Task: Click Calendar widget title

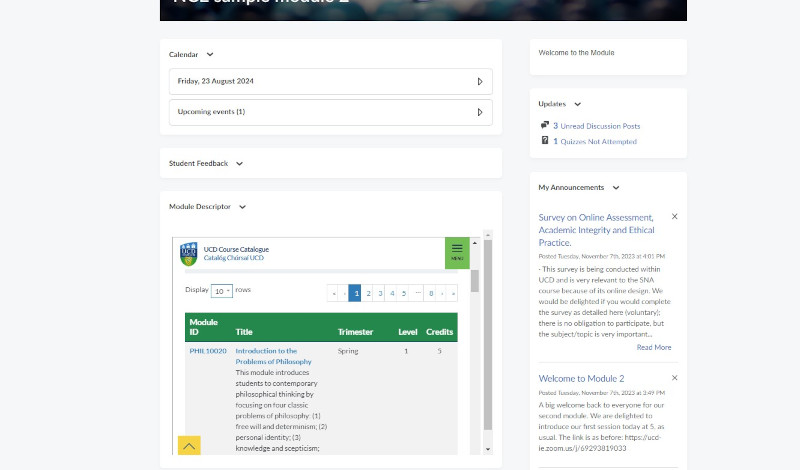Action: tap(183, 55)
